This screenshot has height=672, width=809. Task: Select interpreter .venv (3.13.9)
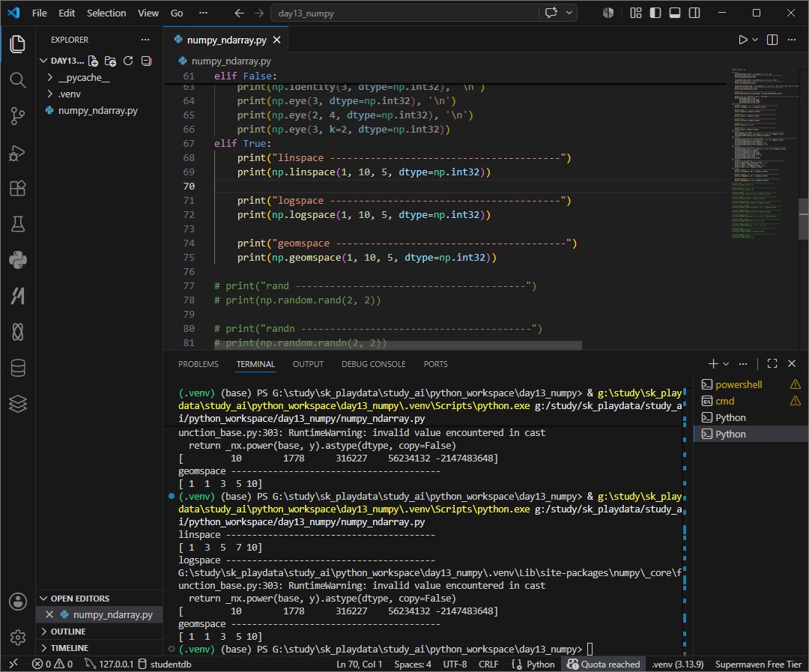click(x=677, y=665)
